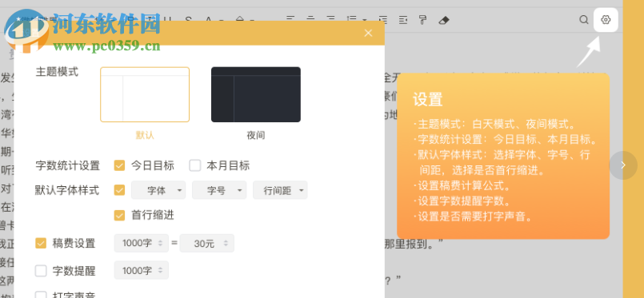Activate the format painter tool
644x298 pixels.
click(422, 20)
